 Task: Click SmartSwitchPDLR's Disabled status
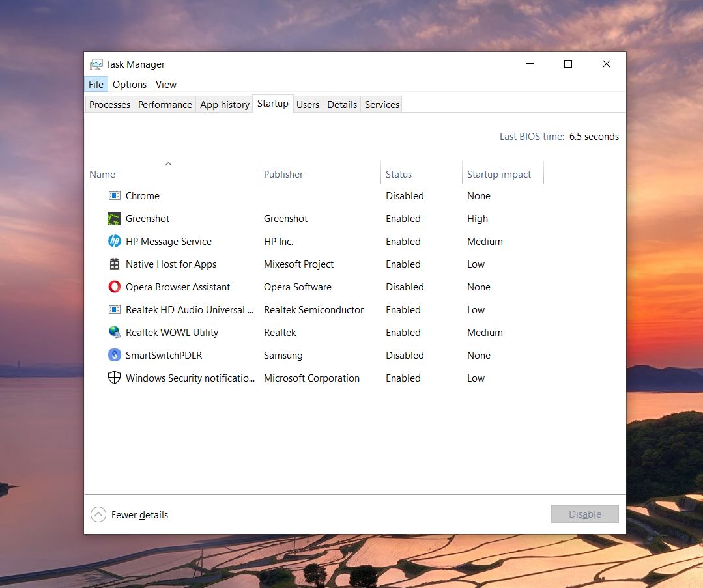pos(405,356)
